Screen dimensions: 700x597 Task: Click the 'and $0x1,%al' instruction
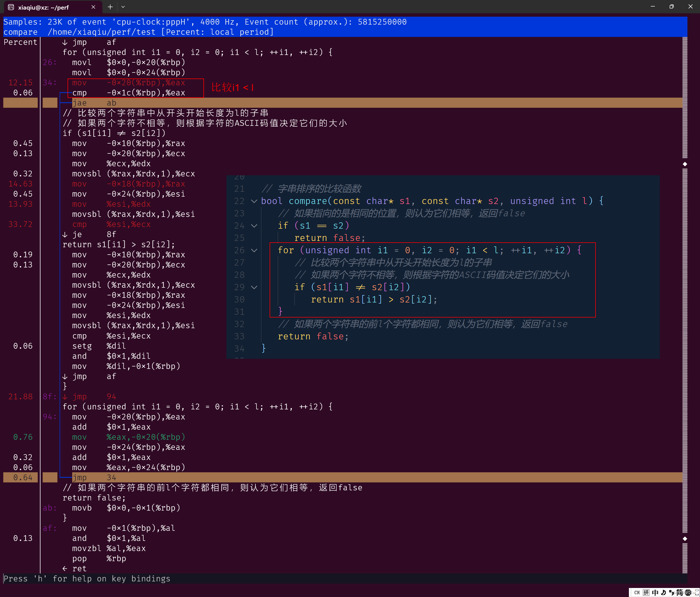pos(109,538)
